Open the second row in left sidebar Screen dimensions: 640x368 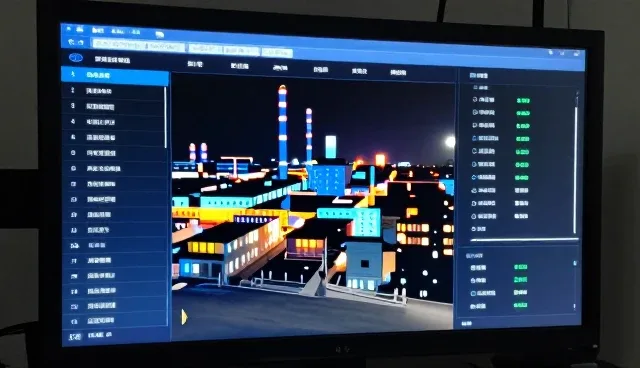point(113,91)
